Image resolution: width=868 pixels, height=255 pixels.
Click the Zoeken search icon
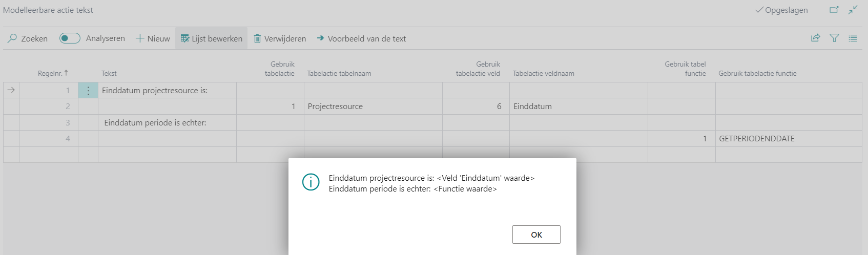click(x=12, y=38)
